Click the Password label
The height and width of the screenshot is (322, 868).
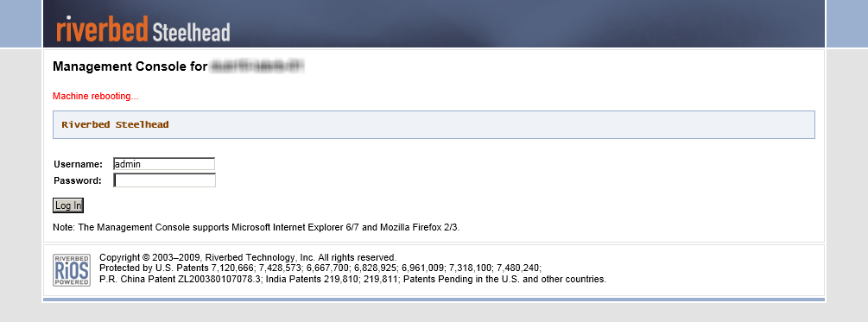pos(78,180)
